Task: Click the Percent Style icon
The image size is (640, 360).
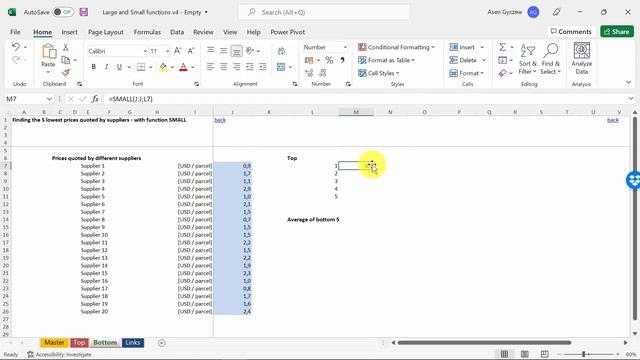Action: (329, 60)
